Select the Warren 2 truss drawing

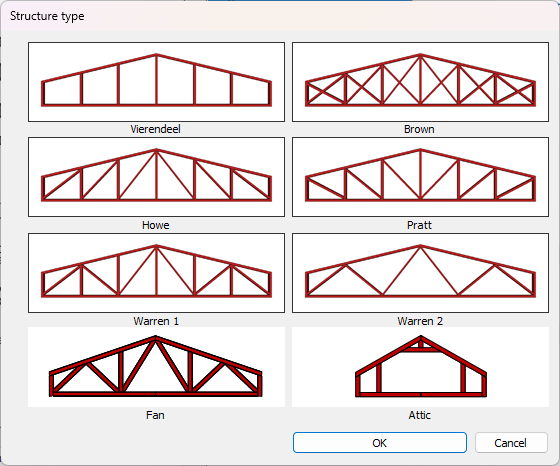(x=420, y=273)
